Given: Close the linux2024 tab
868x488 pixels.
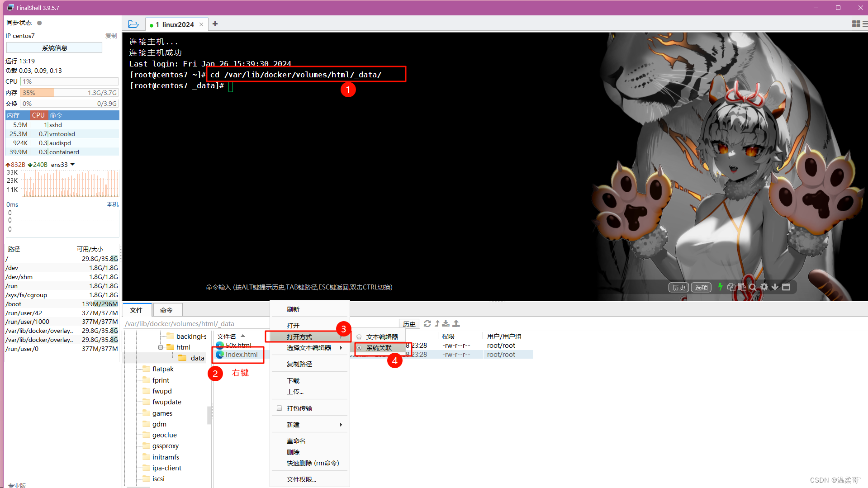Looking at the screenshot, I should (x=201, y=24).
